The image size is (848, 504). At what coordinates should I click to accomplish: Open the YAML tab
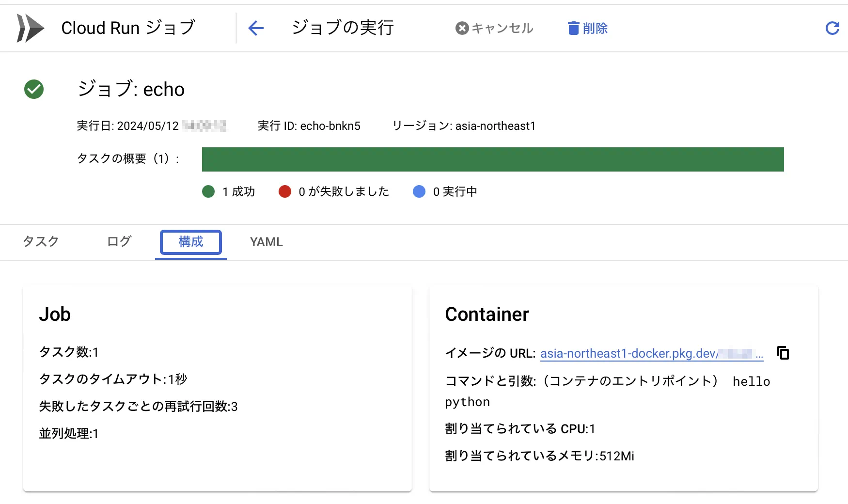[267, 242]
